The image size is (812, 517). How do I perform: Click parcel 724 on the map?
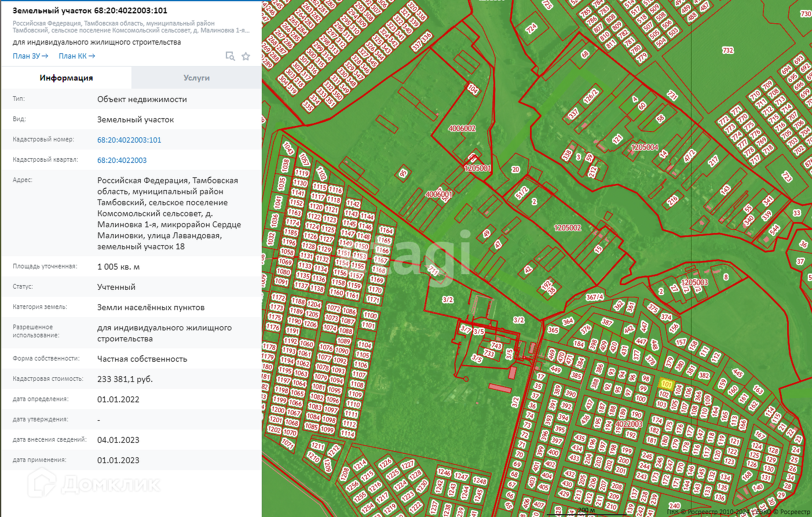(x=531, y=28)
